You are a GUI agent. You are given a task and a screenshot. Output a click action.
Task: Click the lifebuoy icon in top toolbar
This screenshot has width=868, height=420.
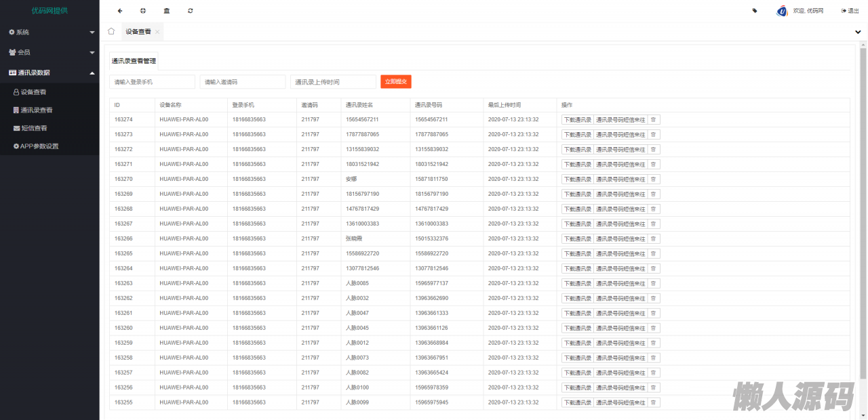point(143,11)
